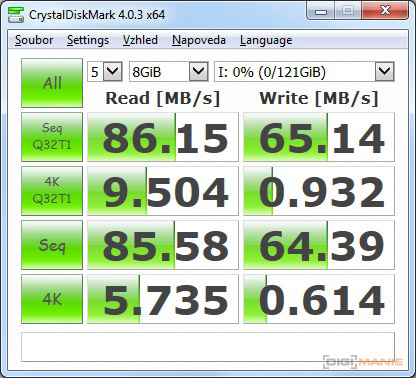This screenshot has width=416, height=378.
Task: Close the CrystalDiskMark window
Action: pos(385,11)
